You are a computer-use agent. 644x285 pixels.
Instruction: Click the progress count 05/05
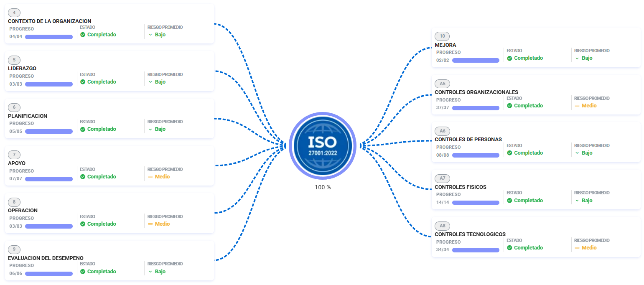tap(16, 131)
